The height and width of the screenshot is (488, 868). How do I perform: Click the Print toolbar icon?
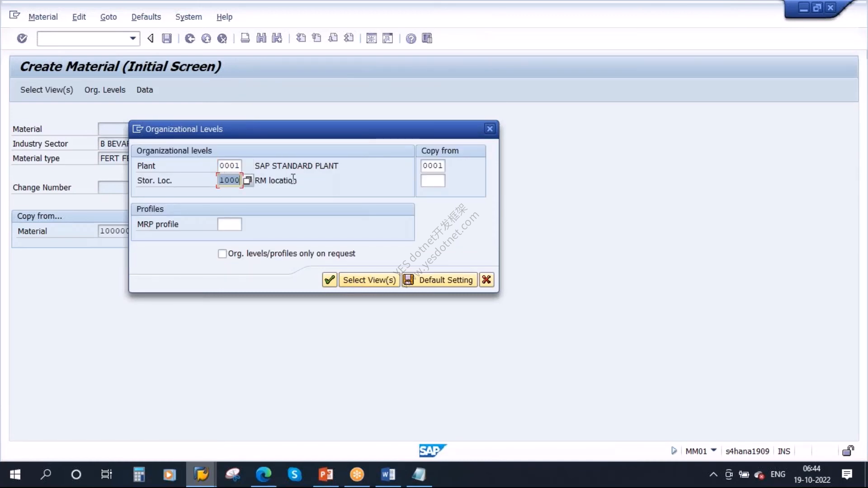(x=245, y=38)
